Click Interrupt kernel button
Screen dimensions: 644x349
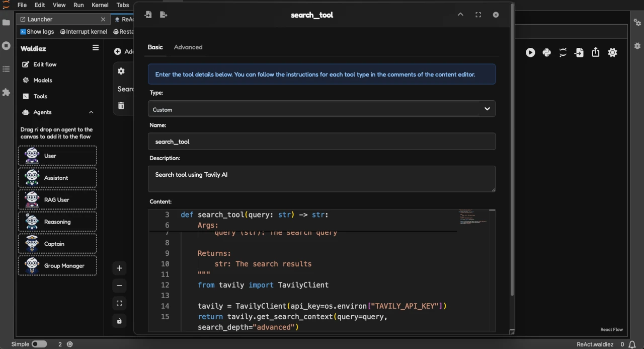click(x=84, y=31)
